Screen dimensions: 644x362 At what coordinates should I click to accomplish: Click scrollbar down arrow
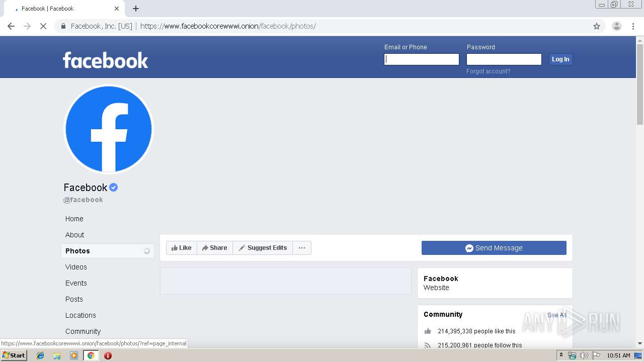point(640,343)
